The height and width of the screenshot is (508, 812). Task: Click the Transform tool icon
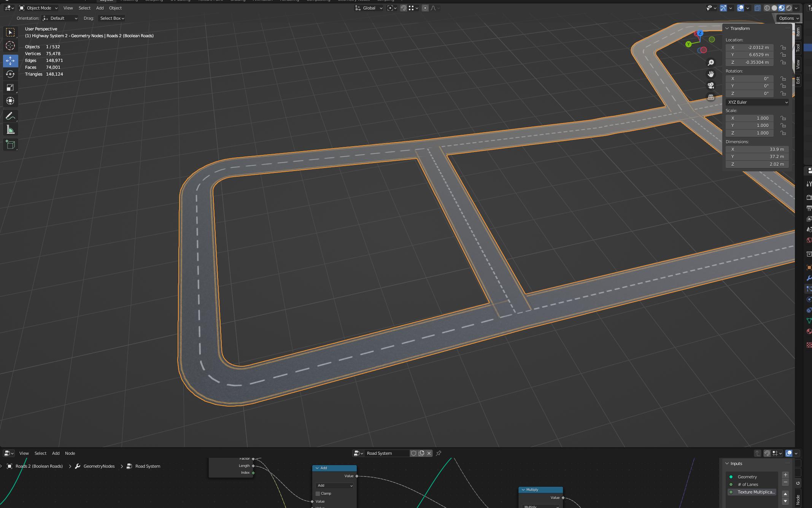[x=10, y=101]
